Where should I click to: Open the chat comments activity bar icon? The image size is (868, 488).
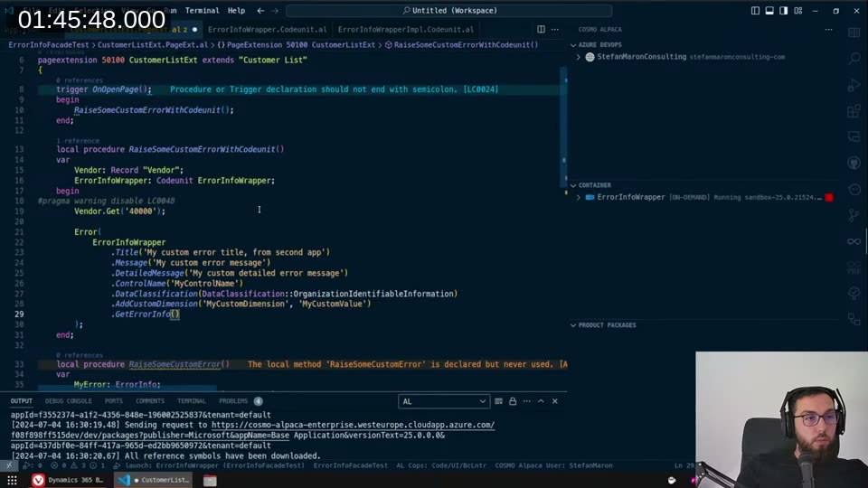(854, 136)
